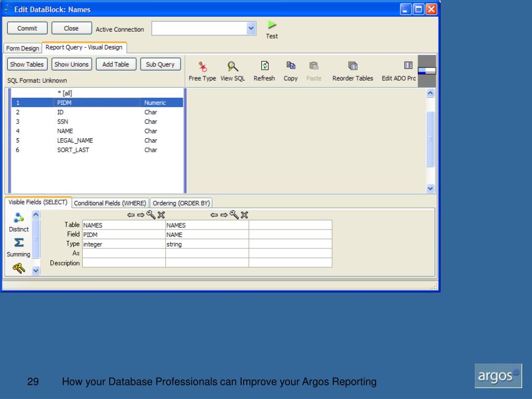The height and width of the screenshot is (399, 532).
Task: Select the NAME row in the field list
Action: 97,131
